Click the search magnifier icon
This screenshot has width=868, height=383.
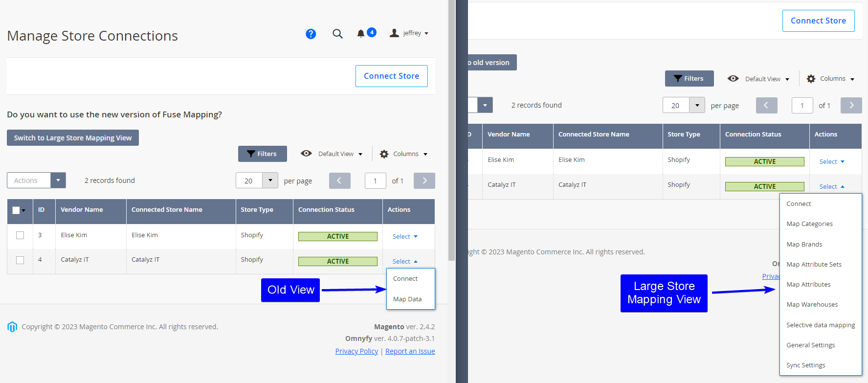(337, 34)
